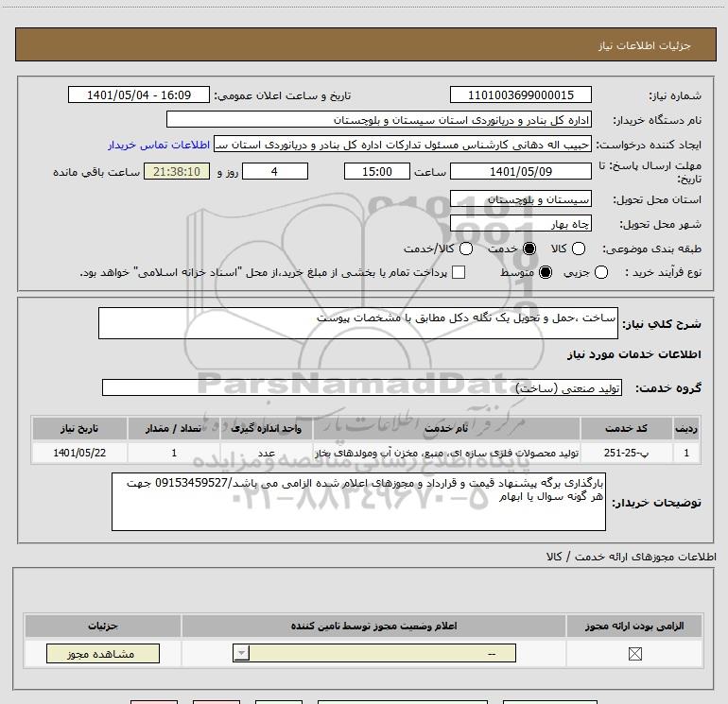Click the اعلام وضعیت مجوز column header
This screenshot has height=704, width=728.
pos(373,626)
